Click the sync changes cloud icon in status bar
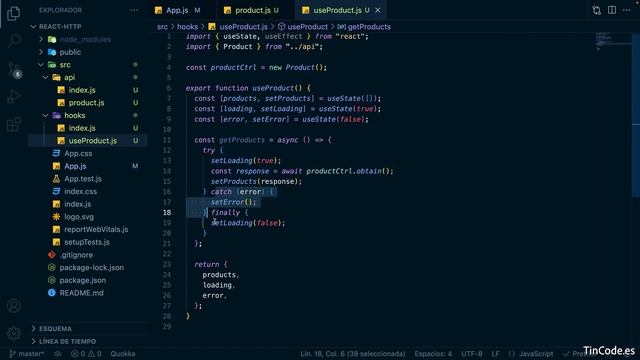 (58, 353)
